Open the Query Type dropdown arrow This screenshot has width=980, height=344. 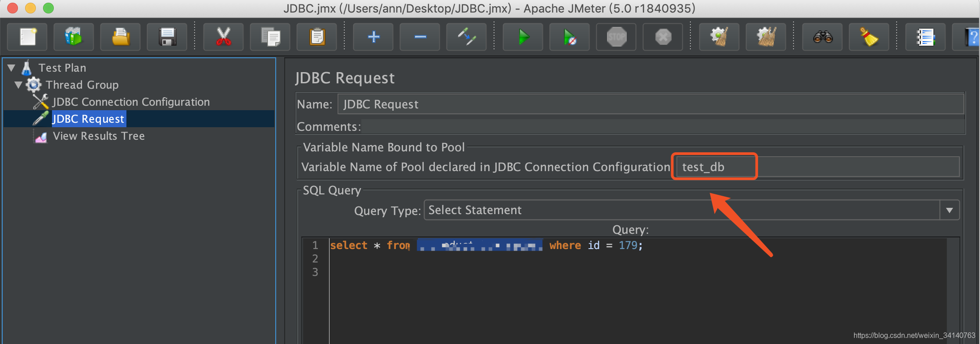pyautogui.click(x=949, y=210)
